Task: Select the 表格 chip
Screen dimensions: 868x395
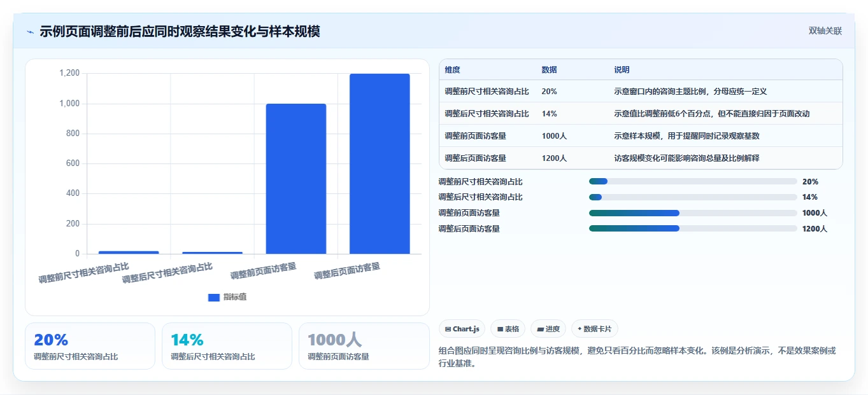Action: pos(508,329)
